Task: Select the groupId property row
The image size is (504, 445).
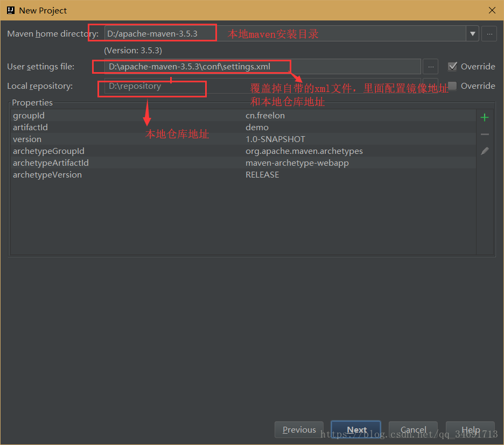Action: tap(243, 115)
